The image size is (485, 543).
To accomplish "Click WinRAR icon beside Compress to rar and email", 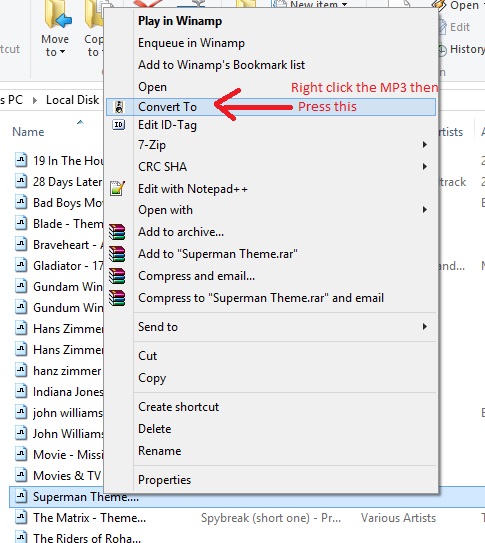I will (x=117, y=298).
